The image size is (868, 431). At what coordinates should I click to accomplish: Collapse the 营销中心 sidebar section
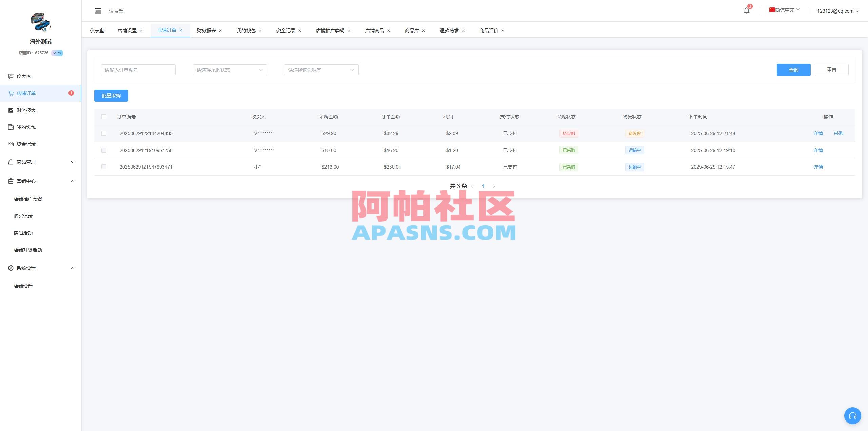click(72, 181)
